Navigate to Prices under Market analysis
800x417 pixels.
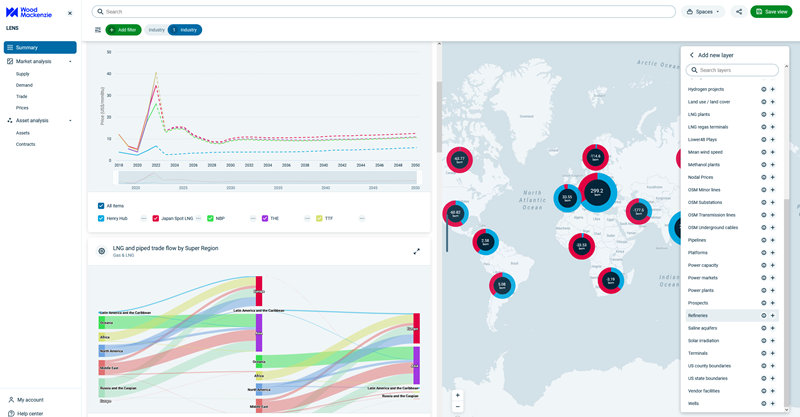22,108
